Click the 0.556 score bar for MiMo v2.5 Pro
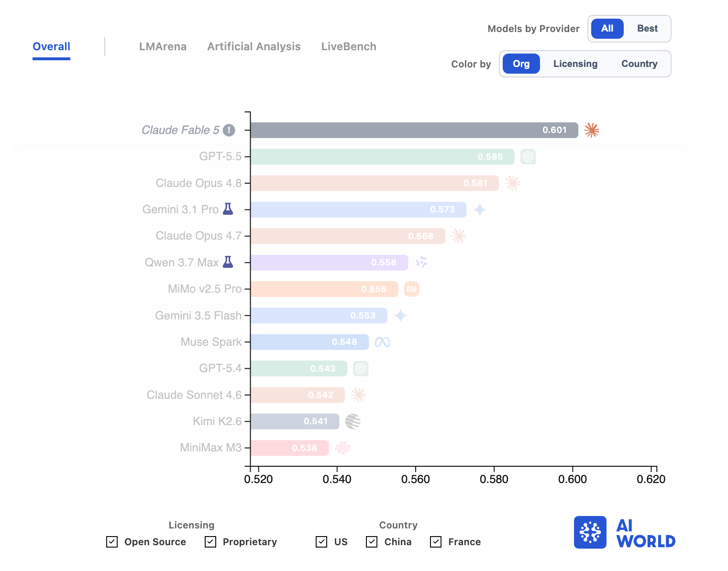 click(x=324, y=289)
